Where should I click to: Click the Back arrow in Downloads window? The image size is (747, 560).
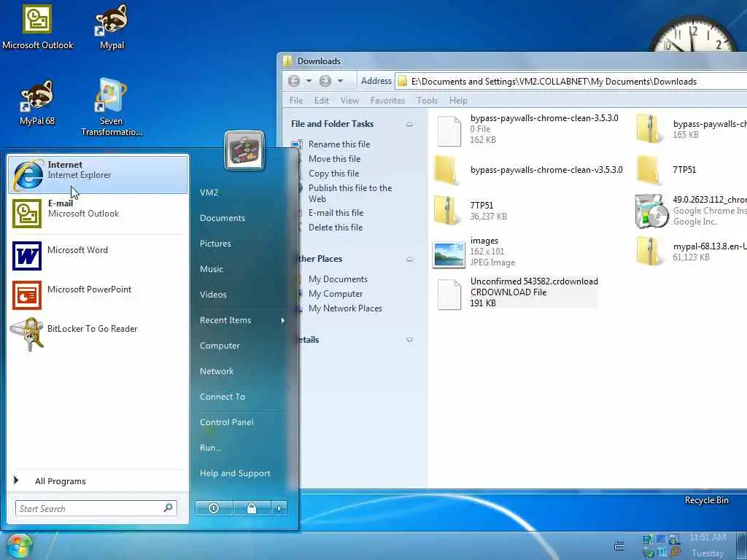[294, 81]
